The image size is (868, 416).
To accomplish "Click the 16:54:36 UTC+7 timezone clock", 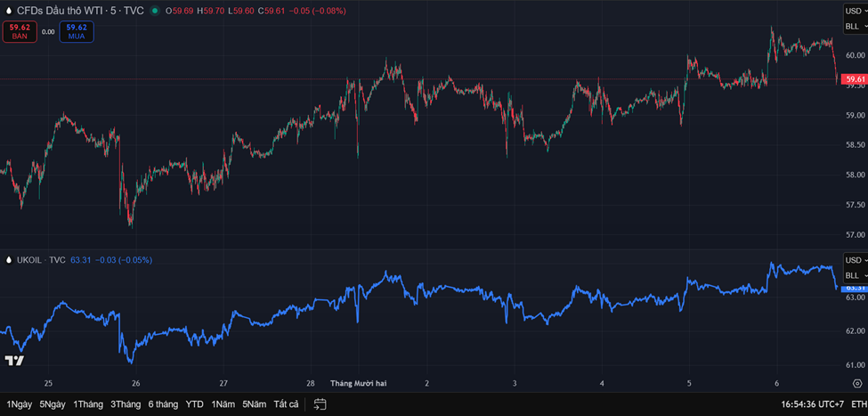I will (x=812, y=404).
